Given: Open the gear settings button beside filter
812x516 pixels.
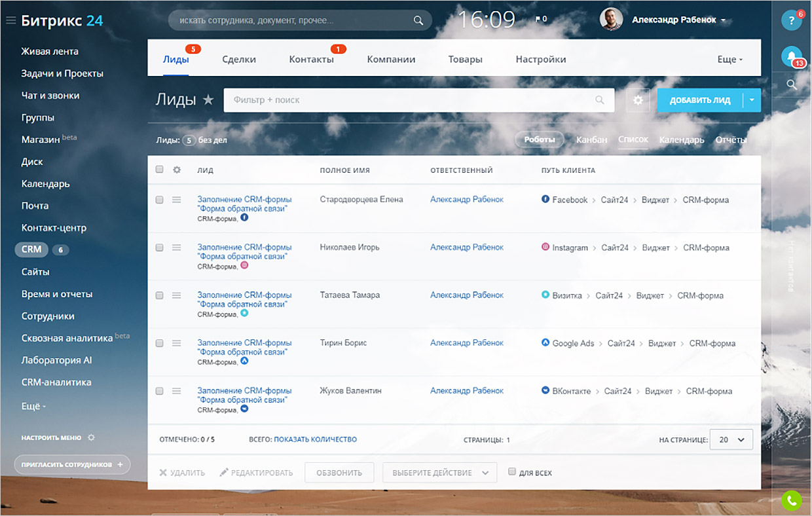Looking at the screenshot, I should [638, 100].
